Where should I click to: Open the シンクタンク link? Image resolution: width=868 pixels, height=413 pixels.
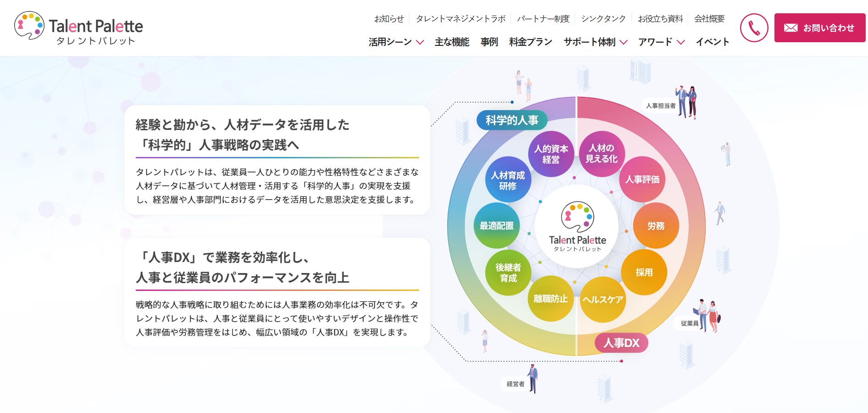pyautogui.click(x=603, y=19)
